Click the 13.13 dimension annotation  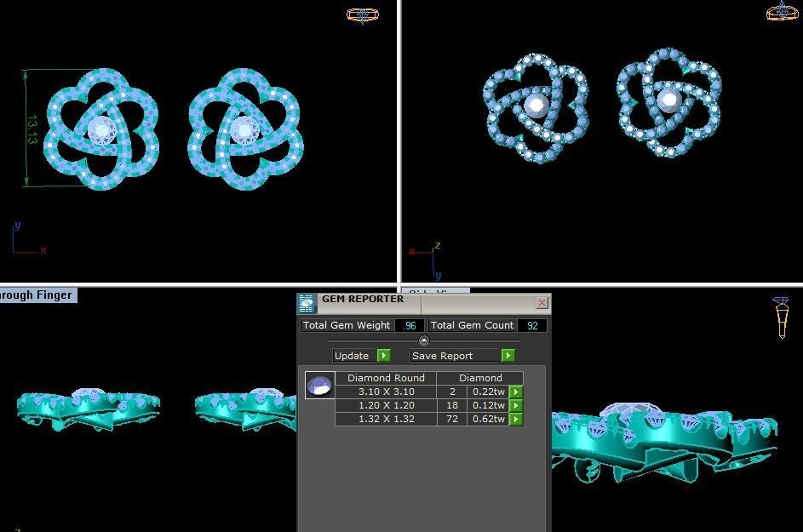coord(32,129)
